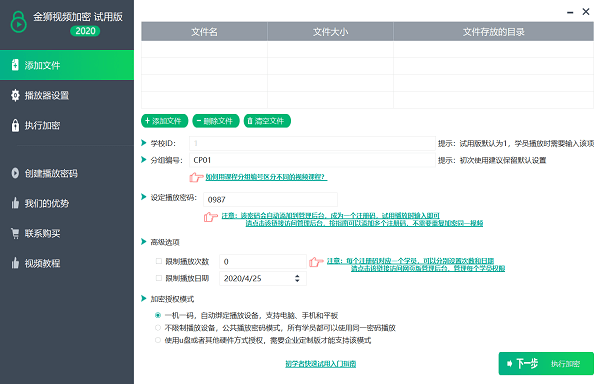The width and height of the screenshot is (600, 384).
Task: Click the 执行加密 padlock icon
Action: tap(15, 125)
